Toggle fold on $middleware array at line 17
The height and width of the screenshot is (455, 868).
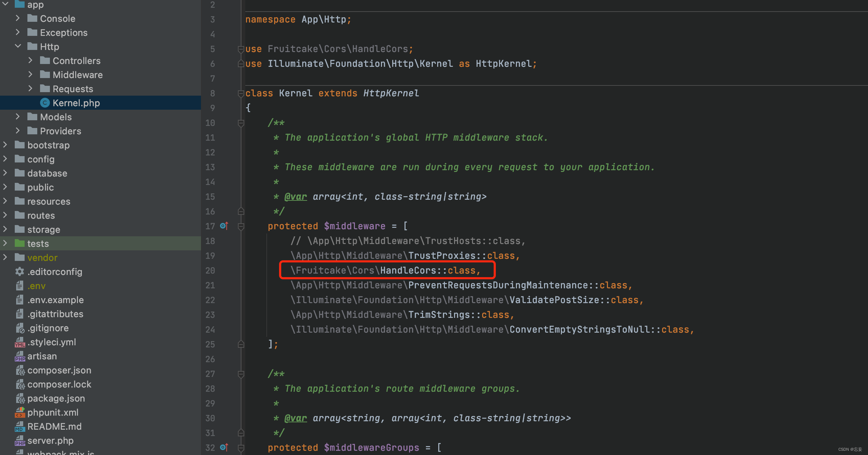241,226
